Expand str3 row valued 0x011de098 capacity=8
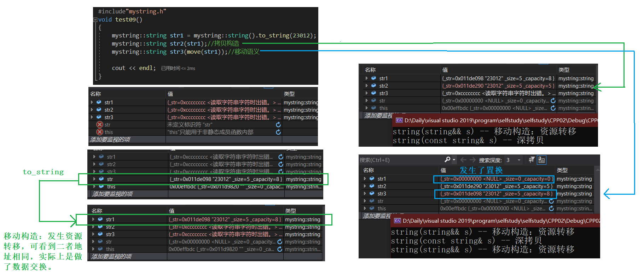 [x=365, y=193]
